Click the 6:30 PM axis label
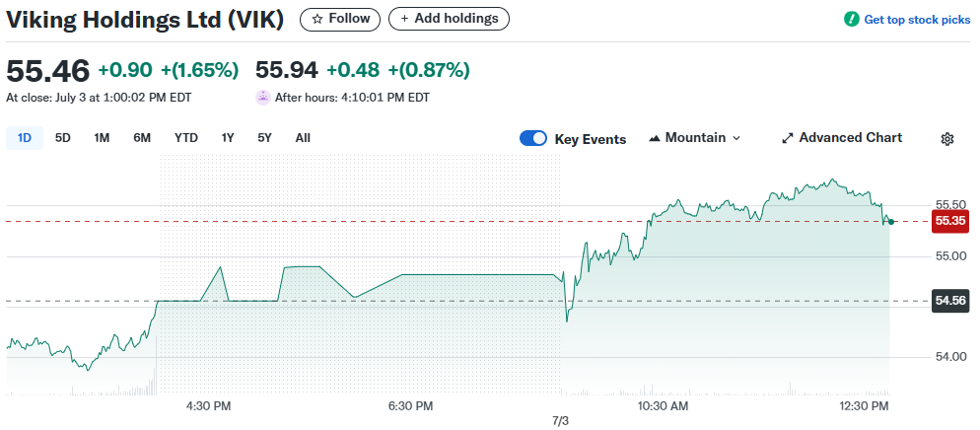 point(410,406)
